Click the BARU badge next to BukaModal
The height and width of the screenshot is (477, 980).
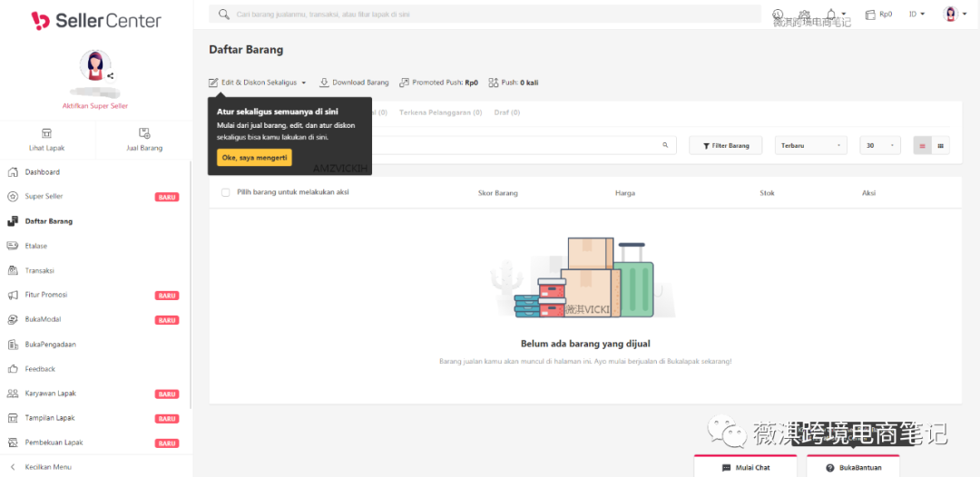click(x=167, y=320)
